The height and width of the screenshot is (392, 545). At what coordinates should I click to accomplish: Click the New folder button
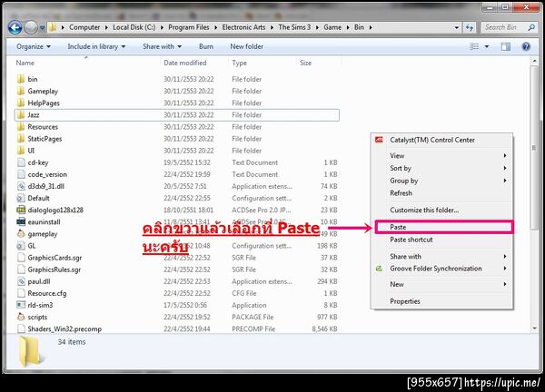tap(246, 46)
